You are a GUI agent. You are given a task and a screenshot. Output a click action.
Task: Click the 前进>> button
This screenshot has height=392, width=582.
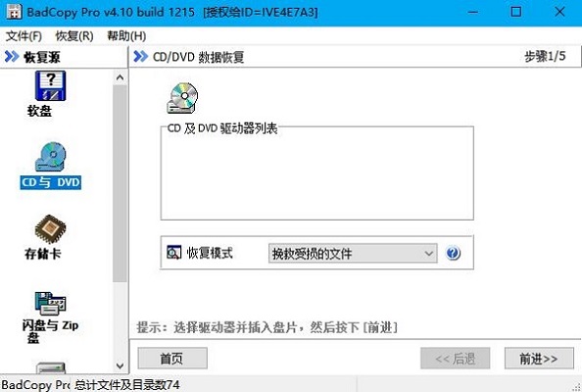(x=539, y=359)
